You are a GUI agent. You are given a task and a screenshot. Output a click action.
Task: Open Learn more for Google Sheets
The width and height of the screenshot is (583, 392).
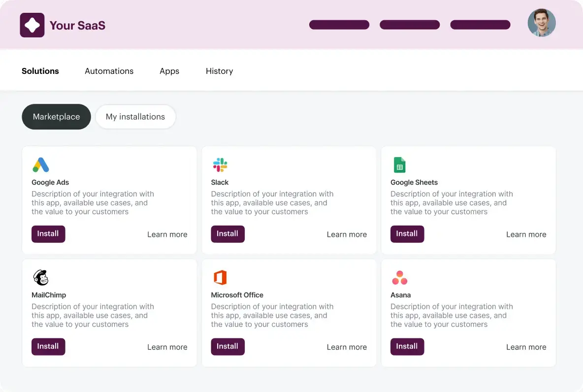(x=526, y=234)
